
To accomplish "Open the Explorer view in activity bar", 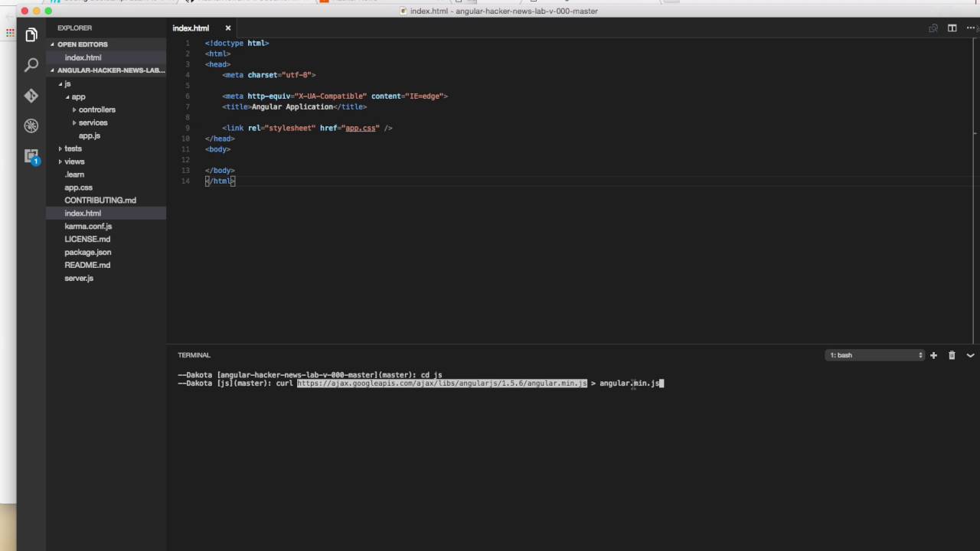I will [31, 35].
